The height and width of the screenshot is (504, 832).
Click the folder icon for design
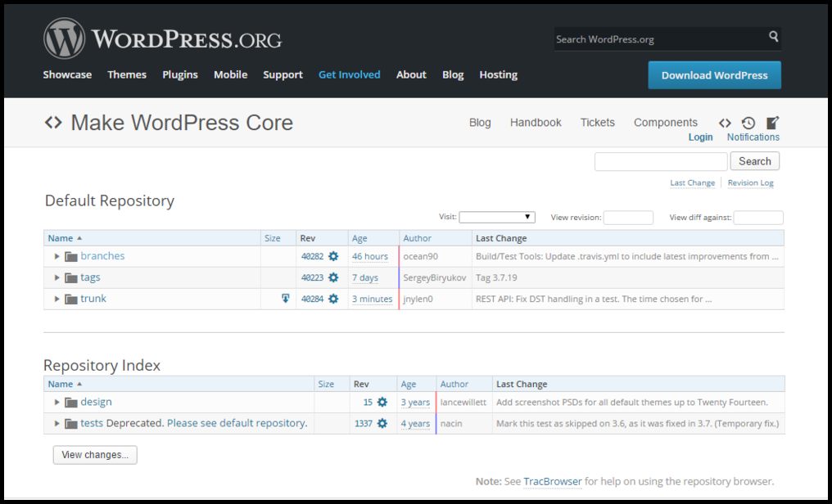[71, 403]
